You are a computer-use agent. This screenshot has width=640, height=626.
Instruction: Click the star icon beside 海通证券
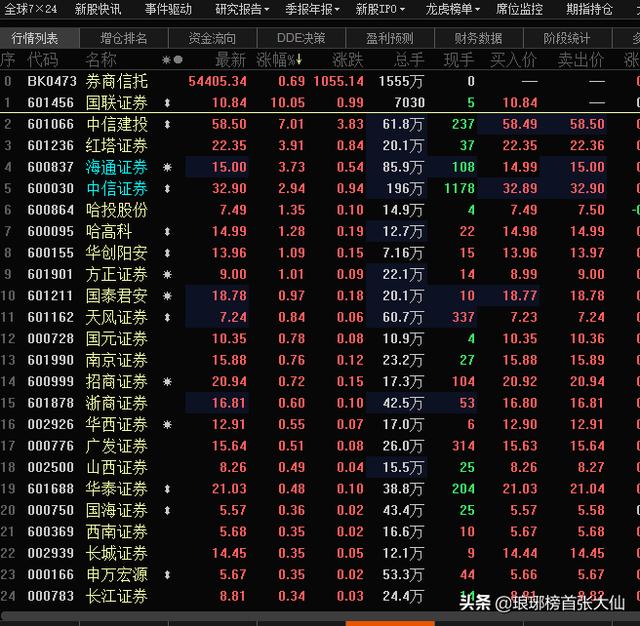[x=167, y=167]
